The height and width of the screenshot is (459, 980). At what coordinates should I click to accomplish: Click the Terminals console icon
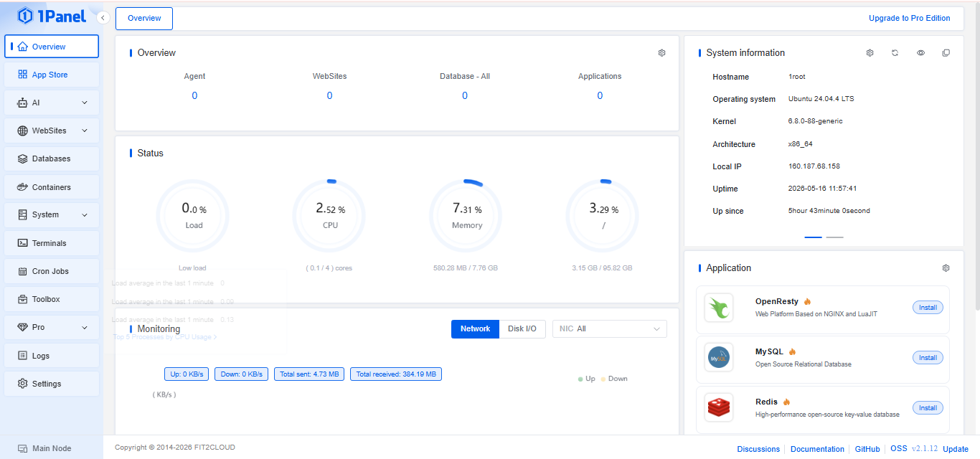point(23,243)
